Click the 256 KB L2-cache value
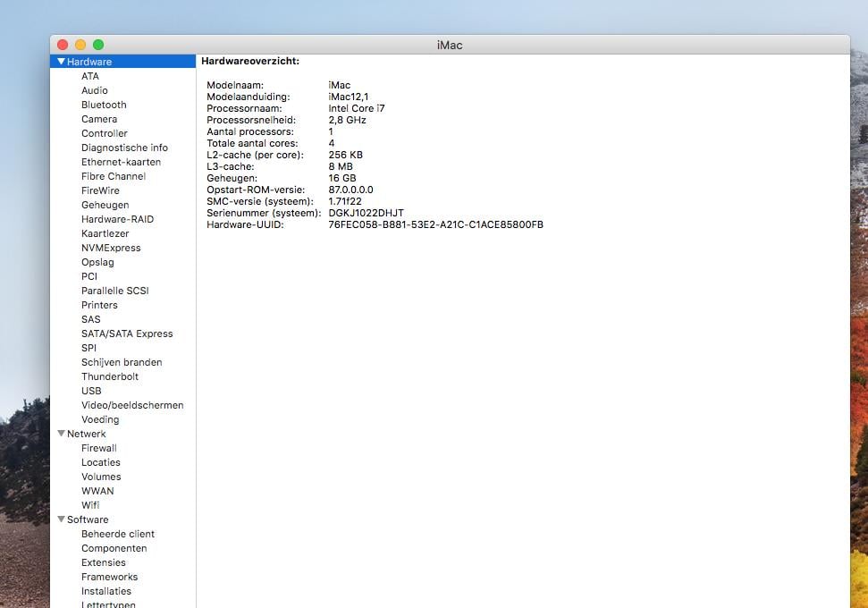 point(345,155)
